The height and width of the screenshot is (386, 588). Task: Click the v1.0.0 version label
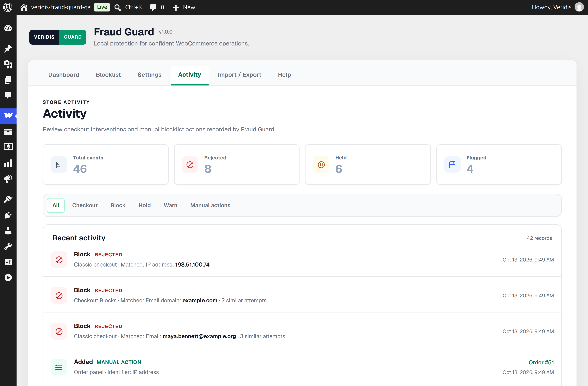coord(166,32)
